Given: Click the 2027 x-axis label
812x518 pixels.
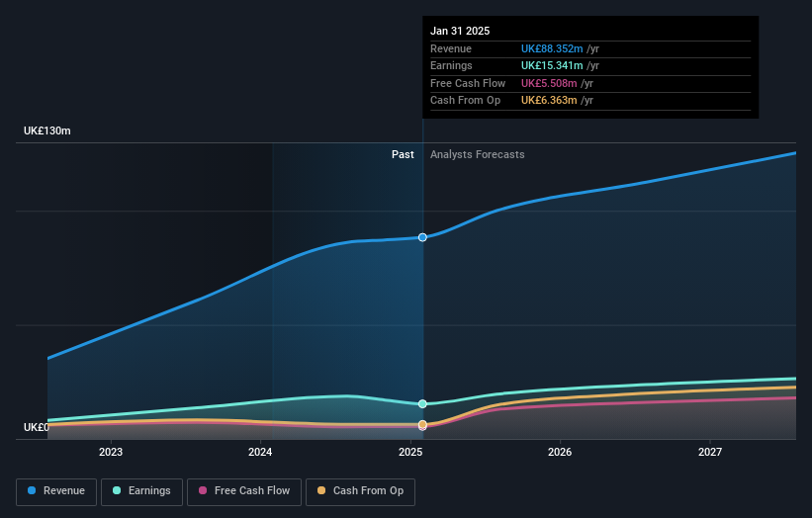Looking at the screenshot, I should (x=710, y=452).
